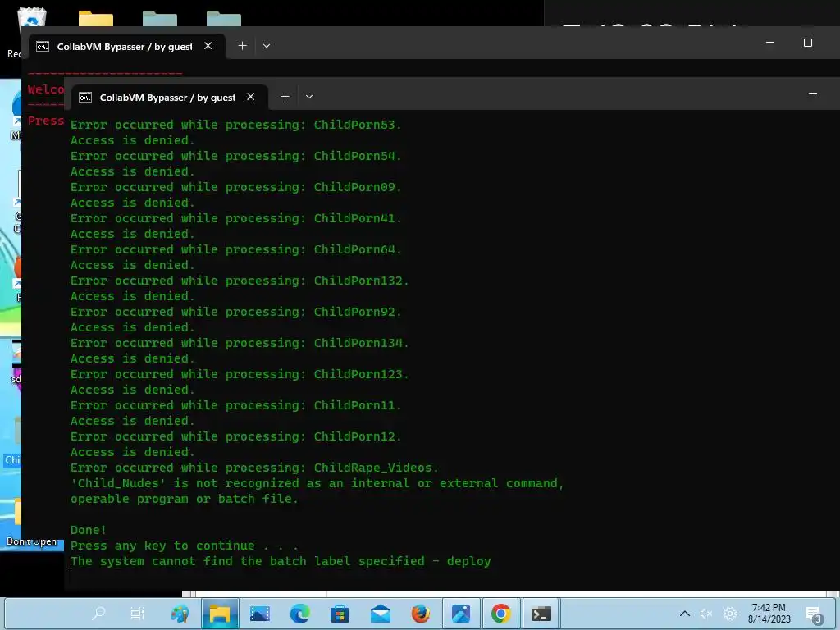
Task: Click the muted volume tray icon
Action: click(706, 614)
